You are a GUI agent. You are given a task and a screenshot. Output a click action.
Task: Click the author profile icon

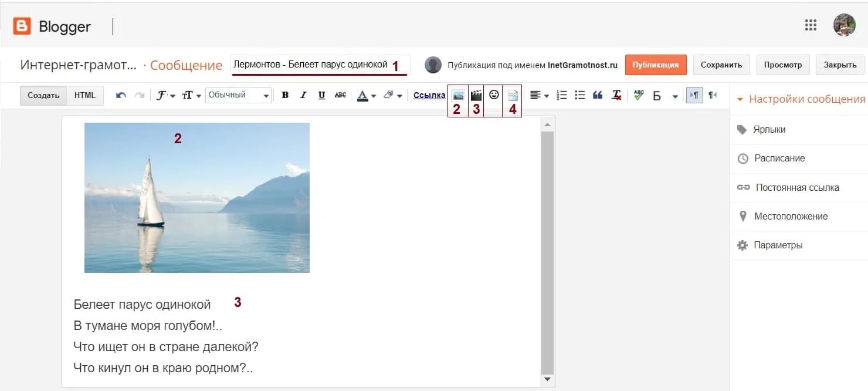tap(433, 65)
